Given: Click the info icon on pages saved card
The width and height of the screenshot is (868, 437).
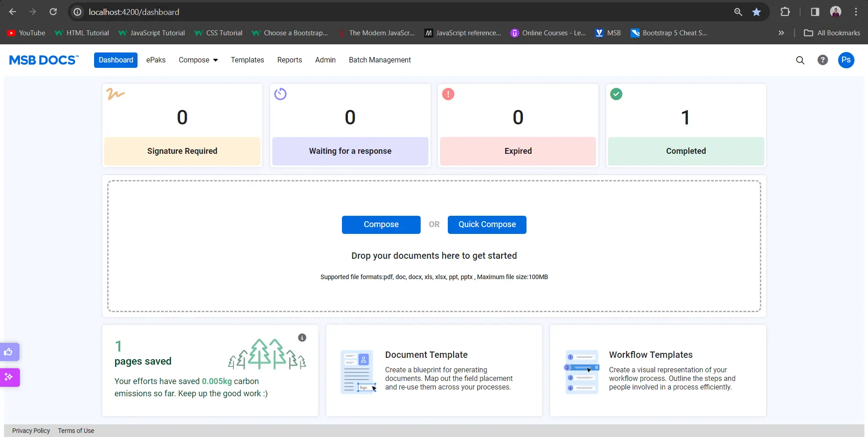Looking at the screenshot, I should (302, 337).
